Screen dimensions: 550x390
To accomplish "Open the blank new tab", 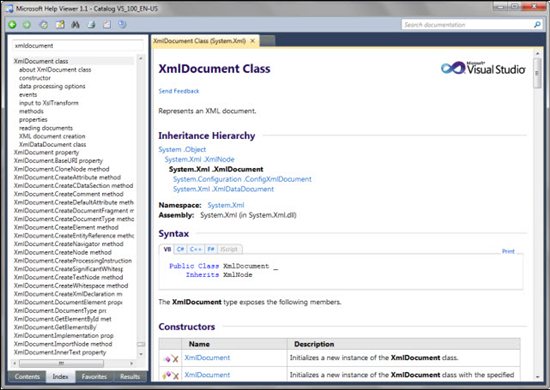I will pyautogui.click(x=267, y=41).
